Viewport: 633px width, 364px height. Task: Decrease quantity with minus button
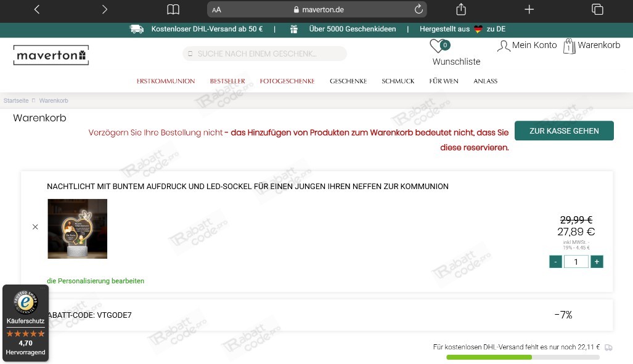coord(555,262)
